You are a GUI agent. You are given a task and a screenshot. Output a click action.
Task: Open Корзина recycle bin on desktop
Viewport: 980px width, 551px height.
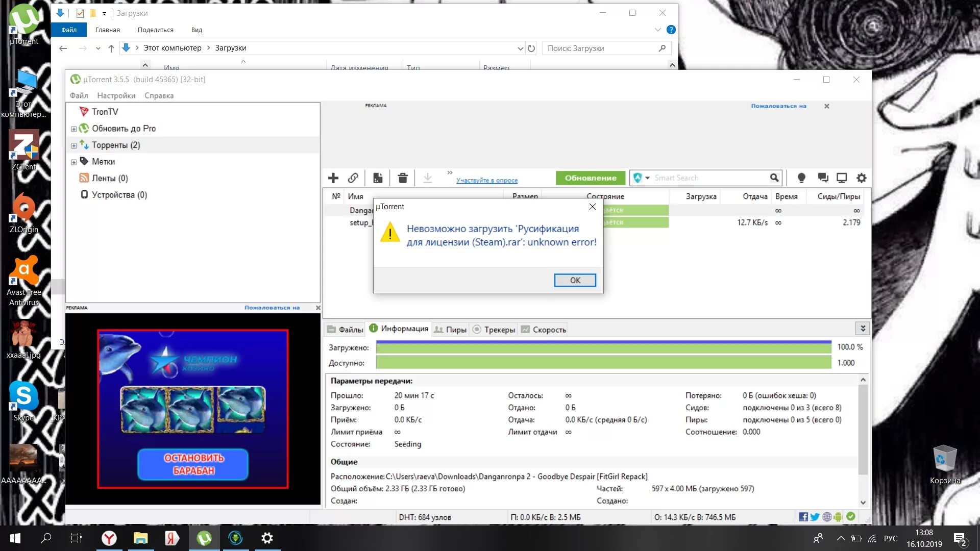[x=945, y=464]
